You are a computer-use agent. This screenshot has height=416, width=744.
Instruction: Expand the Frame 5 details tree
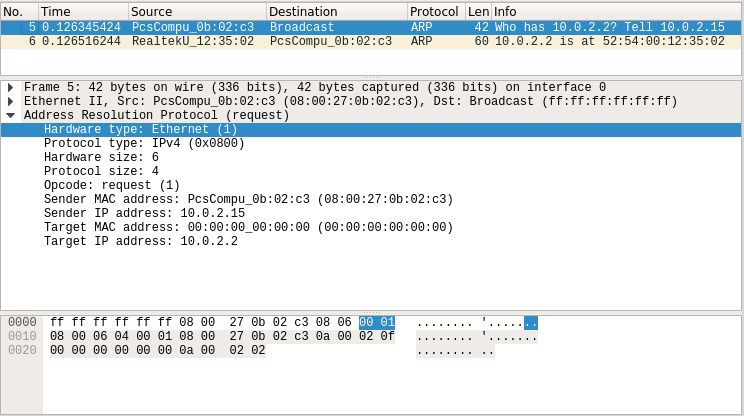tap(10, 87)
